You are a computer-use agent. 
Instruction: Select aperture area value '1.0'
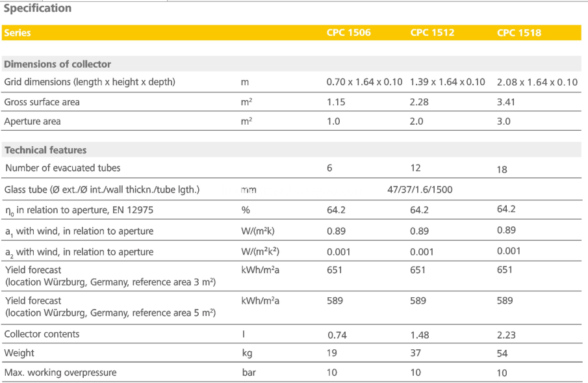[333, 122]
